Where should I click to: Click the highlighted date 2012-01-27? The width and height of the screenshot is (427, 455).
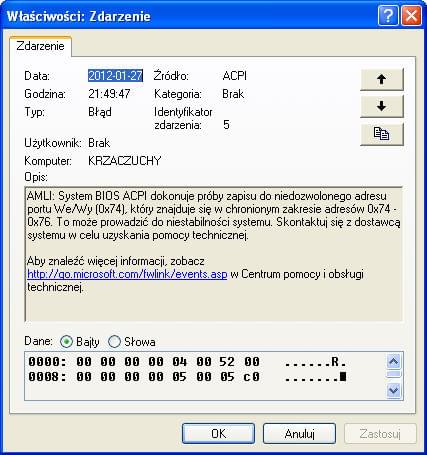point(115,76)
